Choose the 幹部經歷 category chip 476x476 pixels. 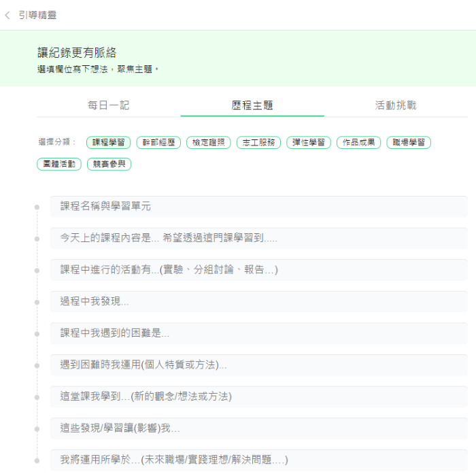click(158, 143)
